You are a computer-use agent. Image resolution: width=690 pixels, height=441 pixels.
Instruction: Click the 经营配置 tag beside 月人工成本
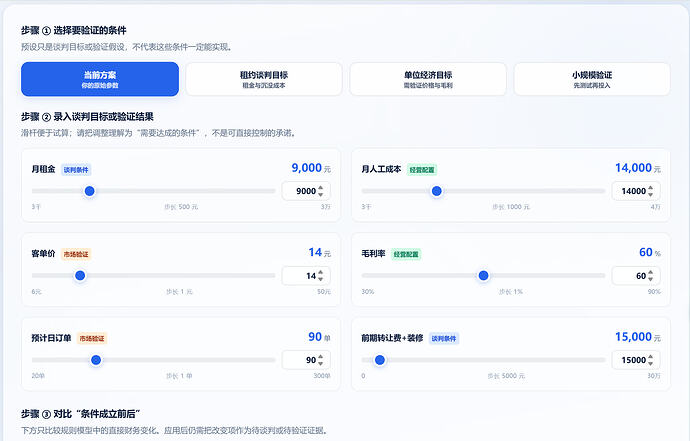click(x=422, y=170)
